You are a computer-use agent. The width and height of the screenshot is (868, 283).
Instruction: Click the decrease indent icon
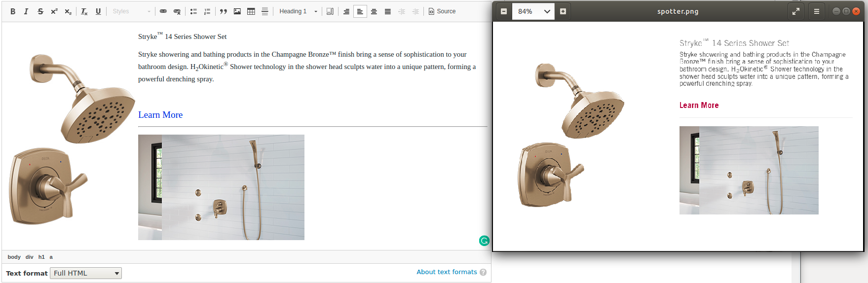[402, 11]
